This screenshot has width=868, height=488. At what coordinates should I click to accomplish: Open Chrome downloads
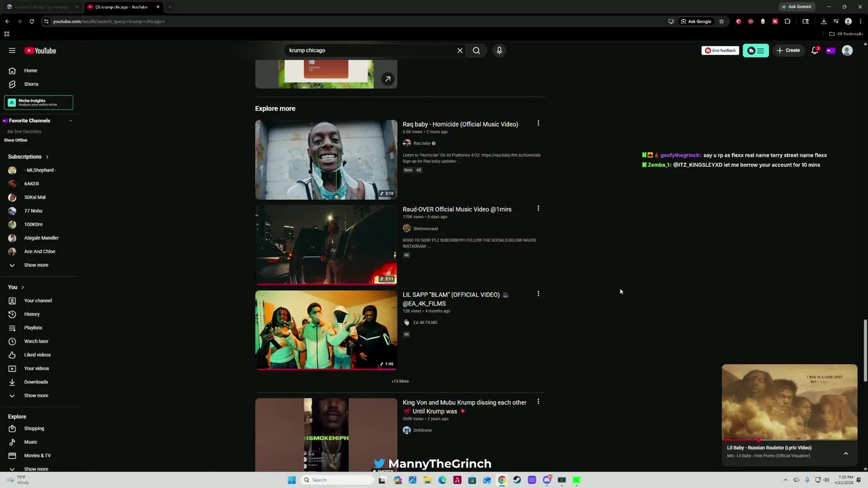point(824,21)
